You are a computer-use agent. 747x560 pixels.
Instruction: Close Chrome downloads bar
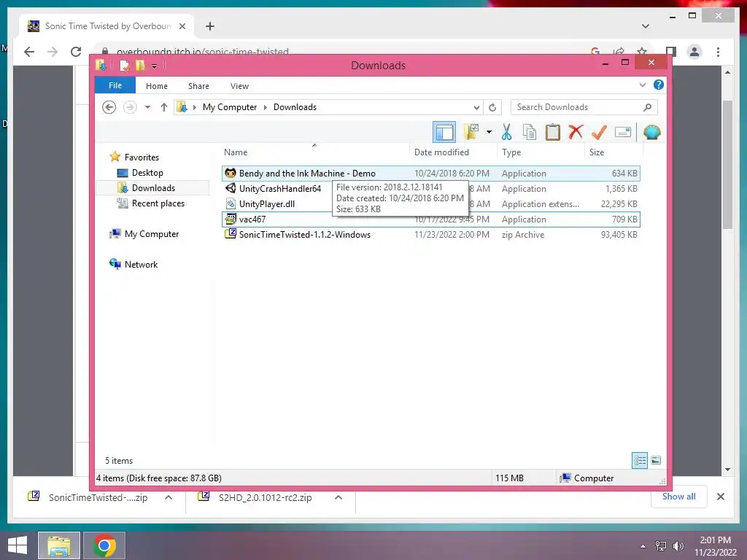[720, 497]
